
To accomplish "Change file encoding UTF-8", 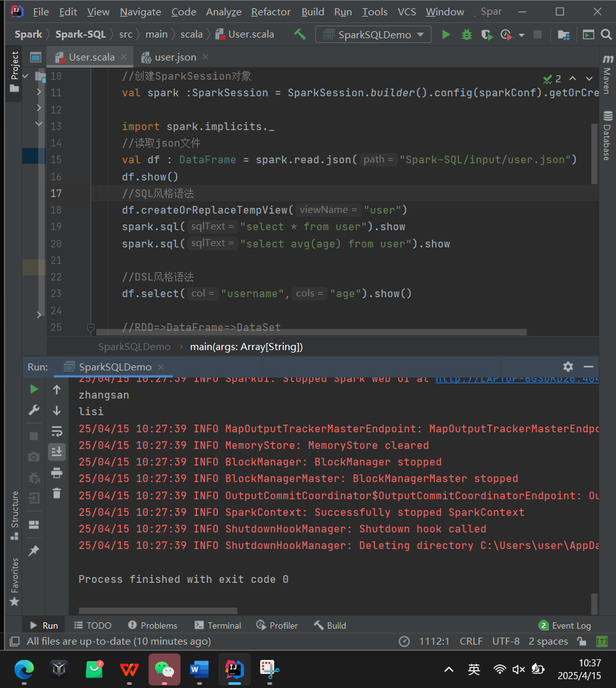I will pyautogui.click(x=506, y=641).
